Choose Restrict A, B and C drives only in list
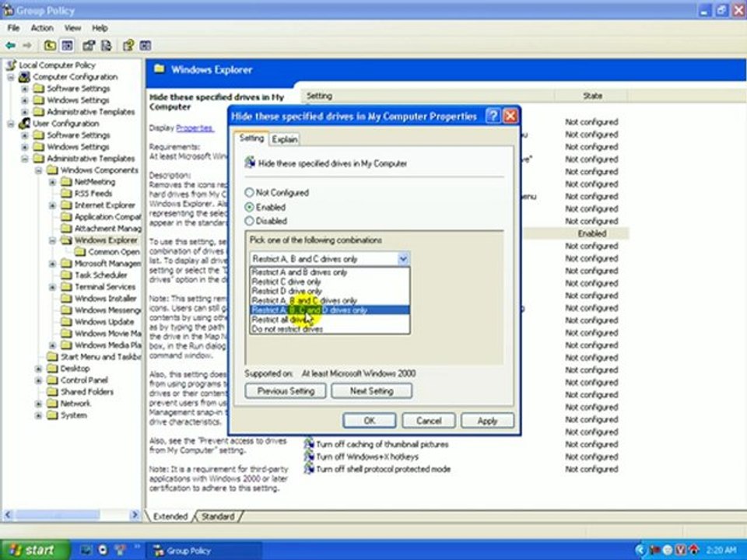The height and width of the screenshot is (560, 747). click(329, 300)
